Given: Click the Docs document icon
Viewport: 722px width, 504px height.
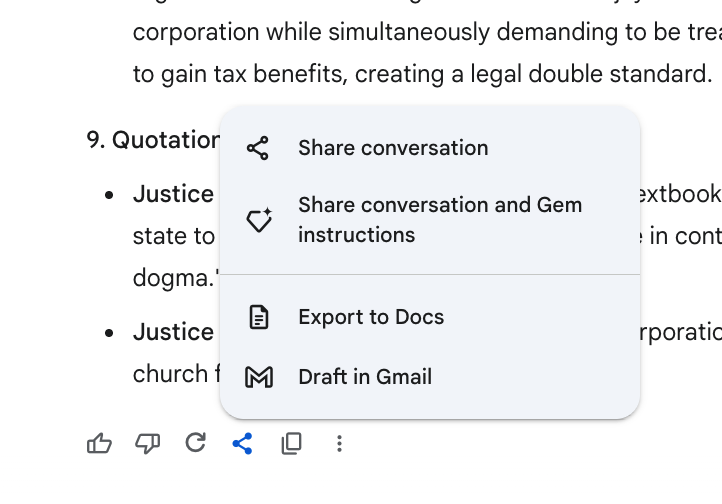Looking at the screenshot, I should 259,317.
